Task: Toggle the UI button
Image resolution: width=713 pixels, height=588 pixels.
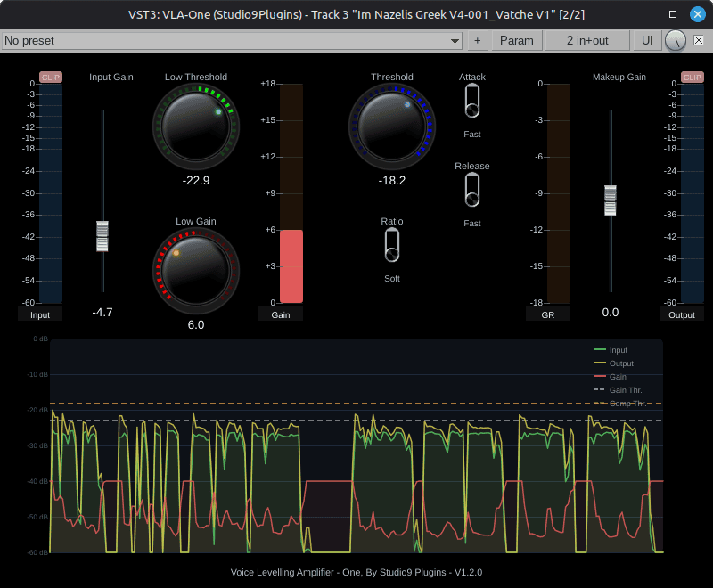Action: (x=647, y=41)
